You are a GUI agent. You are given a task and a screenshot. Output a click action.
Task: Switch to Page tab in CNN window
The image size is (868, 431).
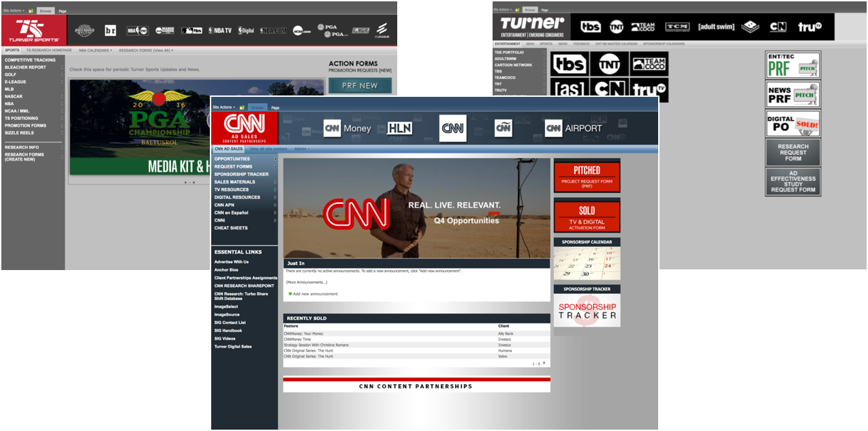(x=275, y=108)
